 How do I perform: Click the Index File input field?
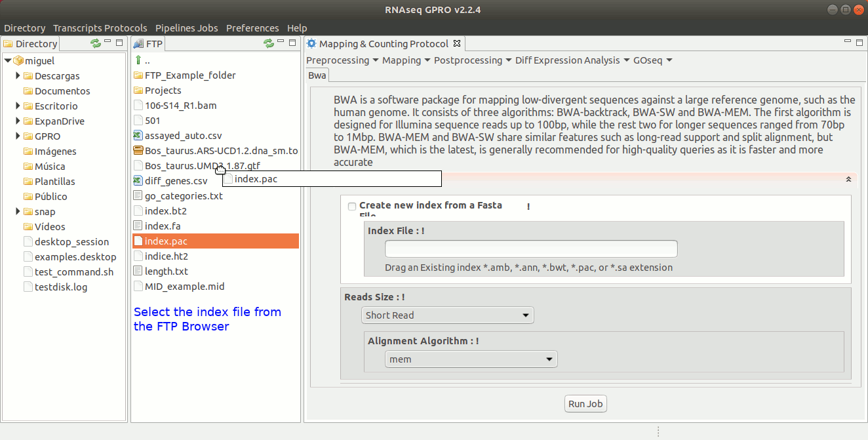(530, 249)
